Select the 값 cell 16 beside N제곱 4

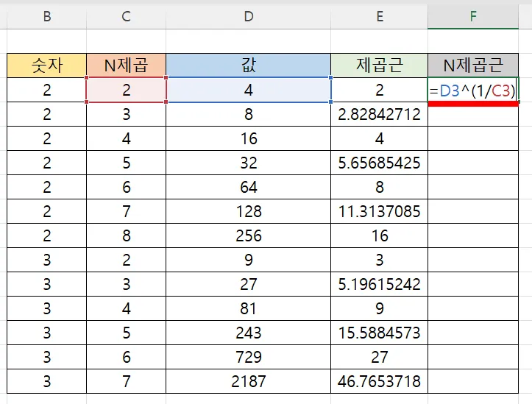pyautogui.click(x=249, y=138)
